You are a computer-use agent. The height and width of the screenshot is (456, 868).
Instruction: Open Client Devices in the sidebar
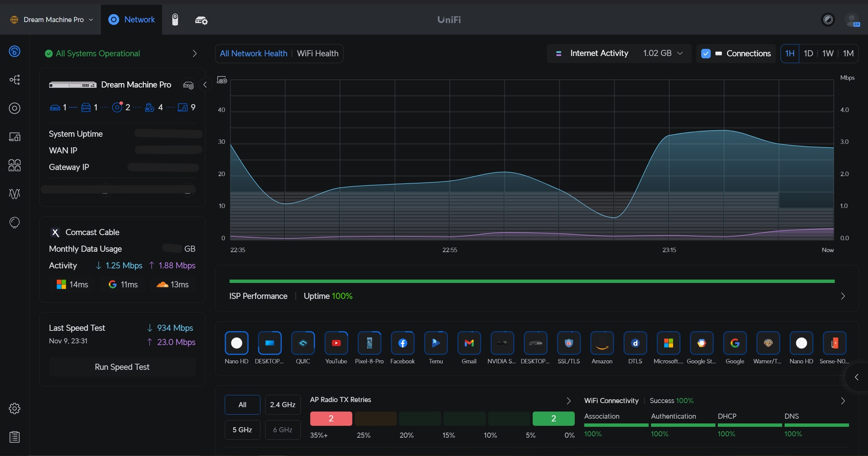(14, 137)
